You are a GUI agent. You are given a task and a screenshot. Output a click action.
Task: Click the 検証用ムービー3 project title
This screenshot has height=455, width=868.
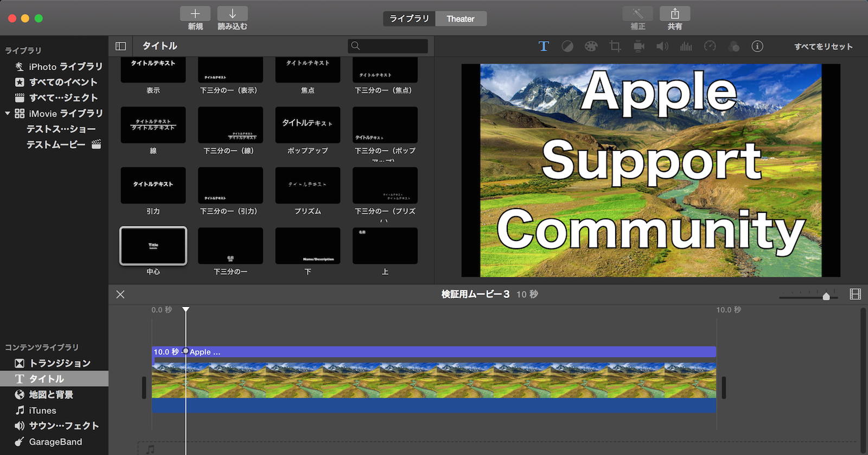coord(475,294)
